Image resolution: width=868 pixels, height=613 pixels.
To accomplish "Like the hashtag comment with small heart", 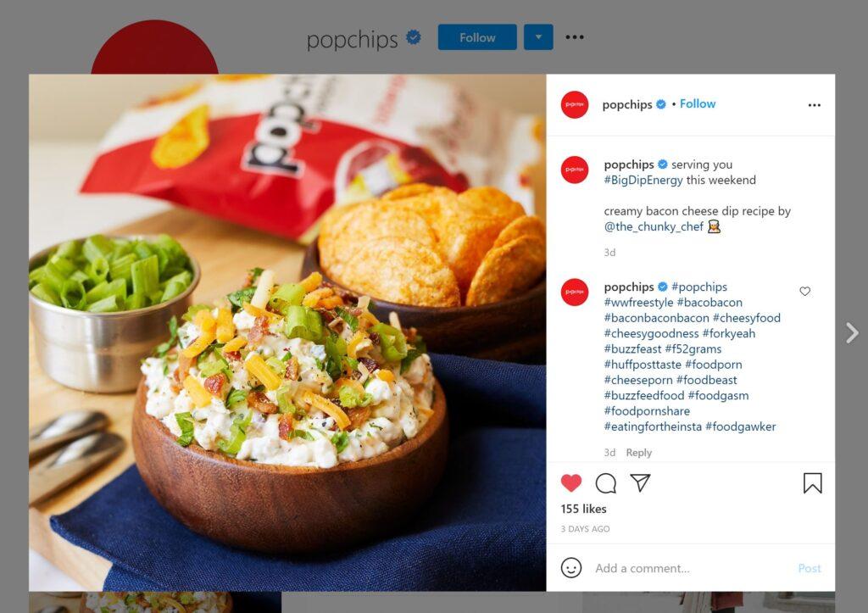I will click(x=805, y=292).
